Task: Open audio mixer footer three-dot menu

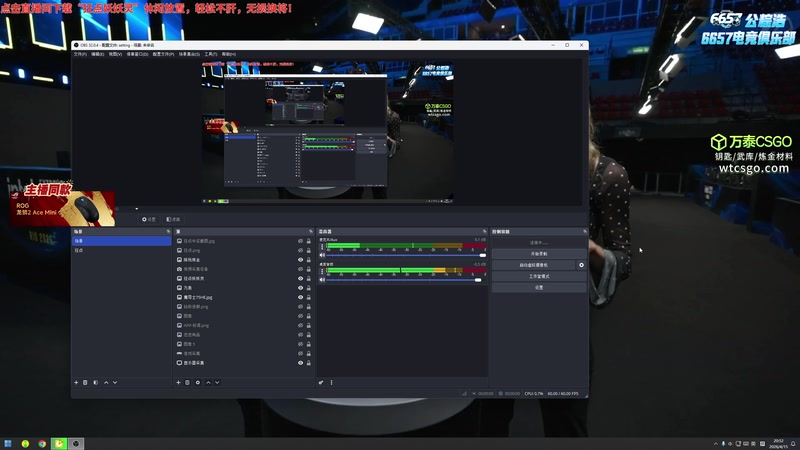Action: tap(332, 382)
